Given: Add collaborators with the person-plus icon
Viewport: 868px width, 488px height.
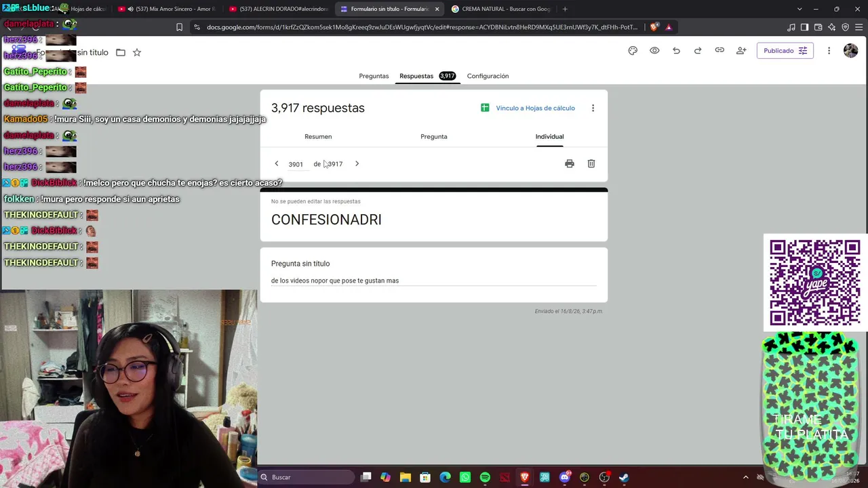Looking at the screenshot, I should coord(741,51).
